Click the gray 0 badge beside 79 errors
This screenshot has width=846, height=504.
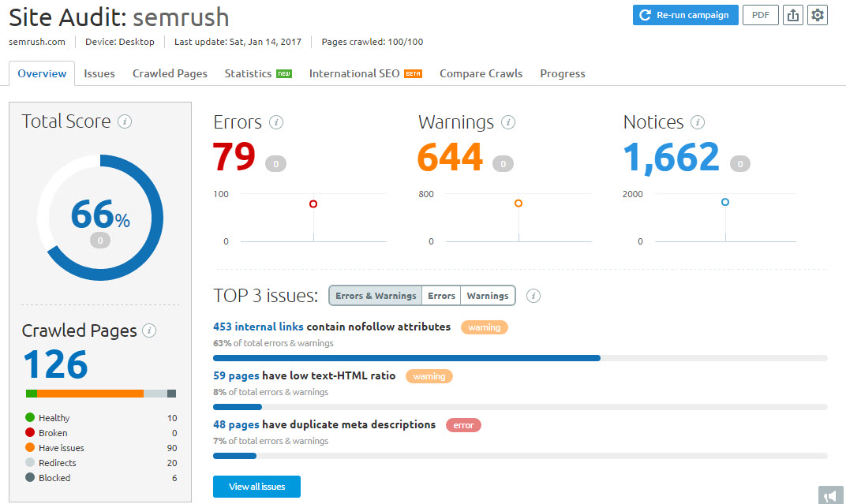coord(275,164)
